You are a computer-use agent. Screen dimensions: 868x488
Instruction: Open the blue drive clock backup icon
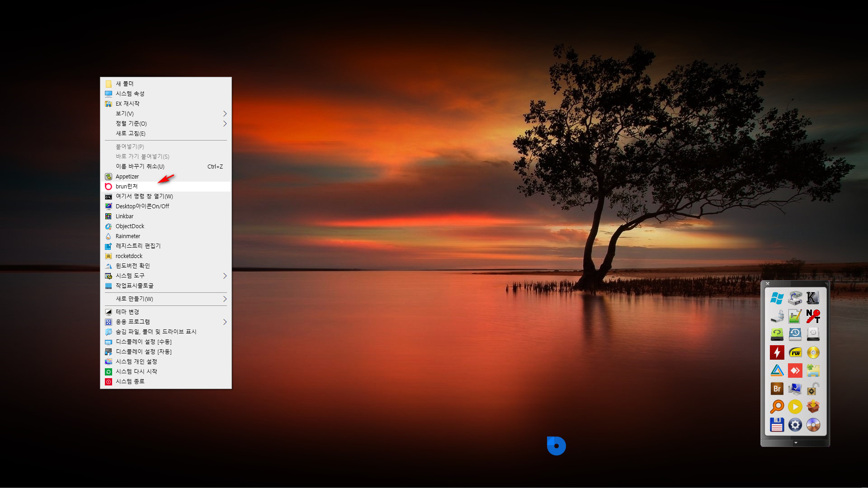pyautogui.click(x=795, y=334)
